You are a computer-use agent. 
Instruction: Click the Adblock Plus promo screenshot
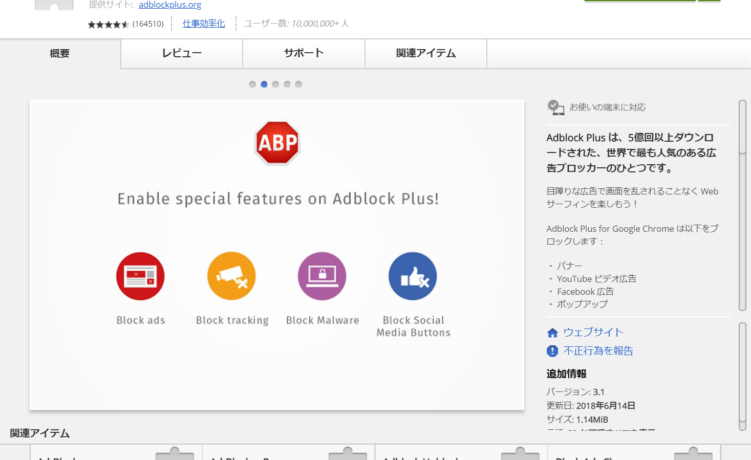277,255
